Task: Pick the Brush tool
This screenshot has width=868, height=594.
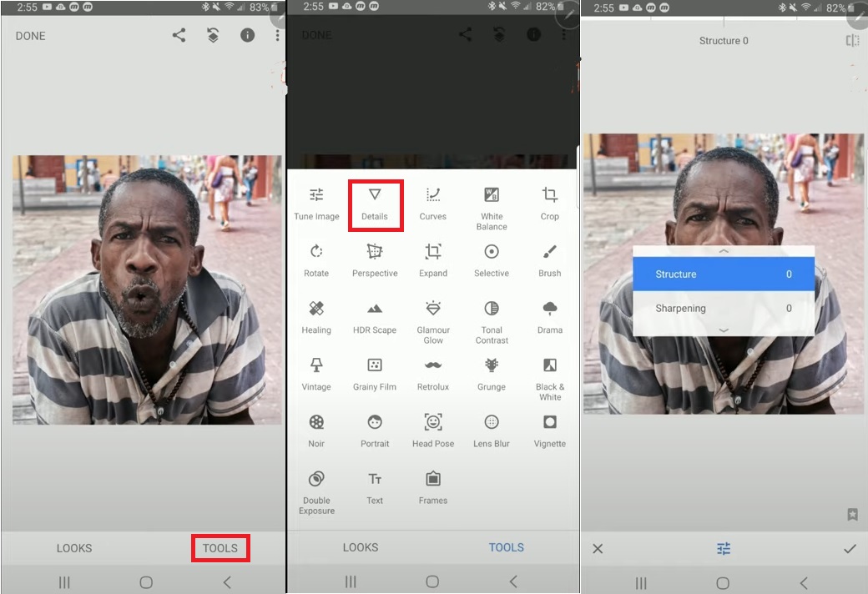Action: click(550, 261)
